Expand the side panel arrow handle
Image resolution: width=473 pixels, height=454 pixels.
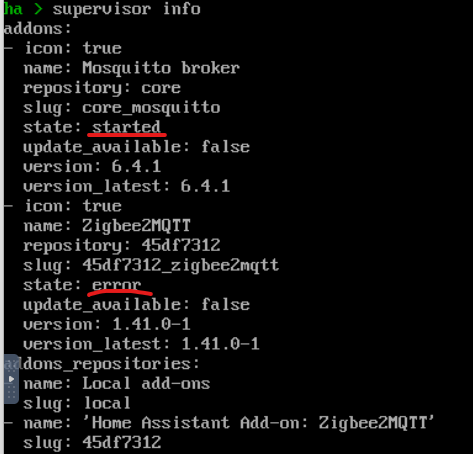point(11,379)
